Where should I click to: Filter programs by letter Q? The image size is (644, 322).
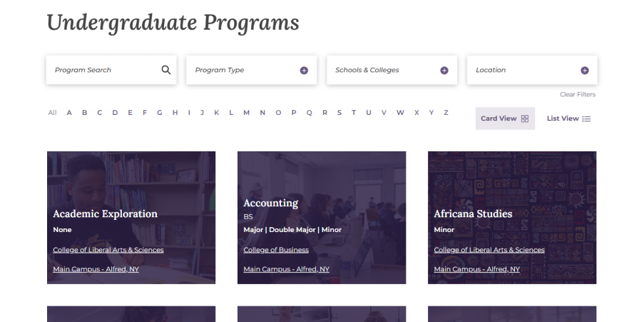(x=310, y=113)
